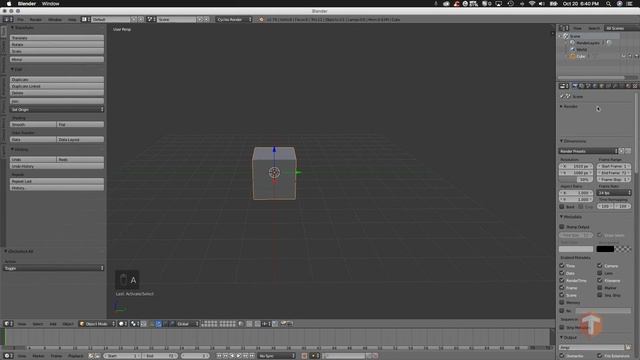Select the Scene tab icon in properties

(x=588, y=86)
